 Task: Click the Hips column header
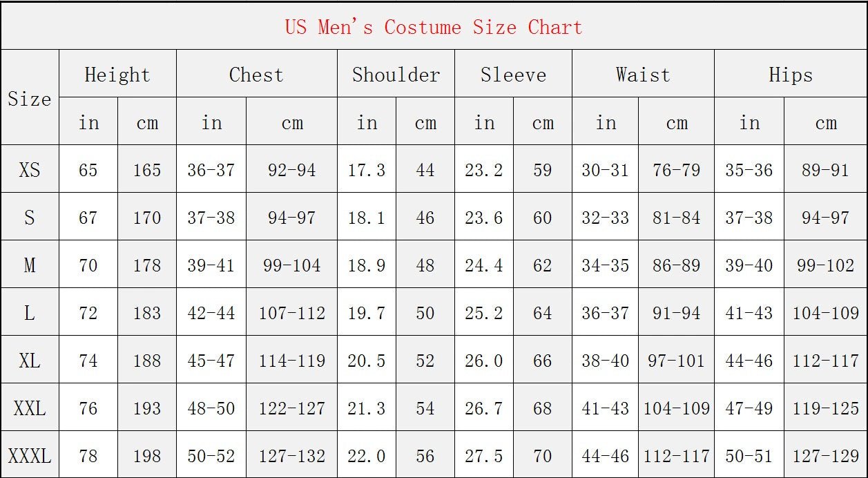[x=791, y=75]
